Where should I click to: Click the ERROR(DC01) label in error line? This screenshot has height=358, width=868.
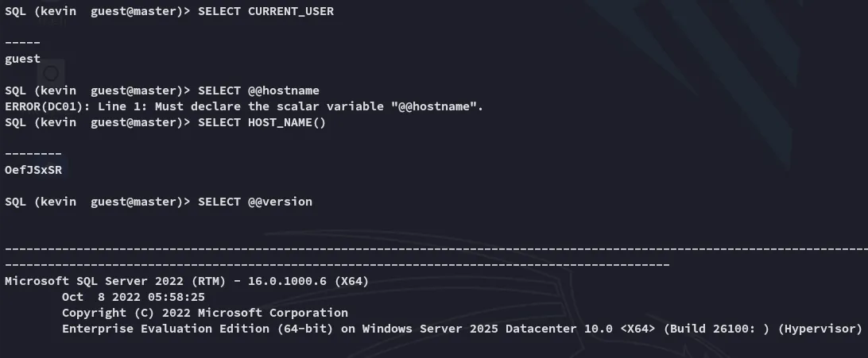(x=40, y=106)
